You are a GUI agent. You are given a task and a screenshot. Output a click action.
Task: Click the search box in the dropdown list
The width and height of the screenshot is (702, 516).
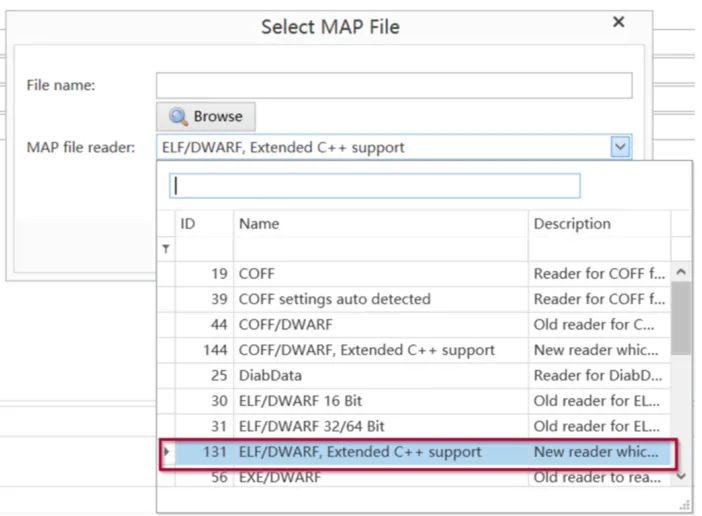tap(375, 186)
